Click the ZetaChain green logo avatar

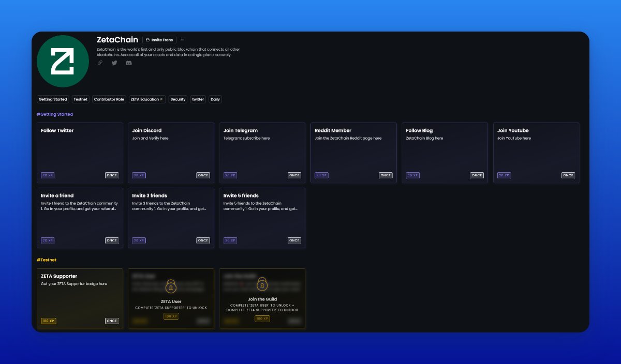[x=63, y=61]
